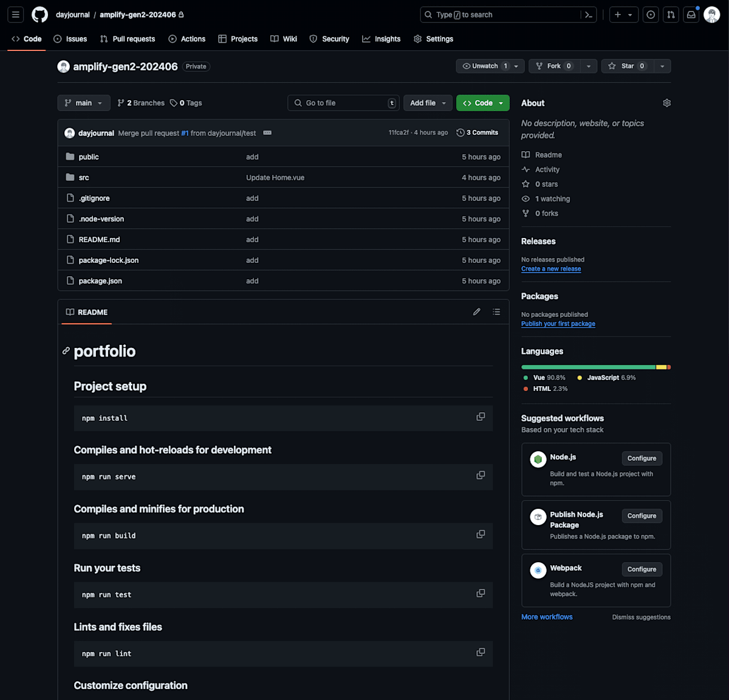729x700 pixels.
Task: Click the About settings gear icon
Action: (666, 103)
